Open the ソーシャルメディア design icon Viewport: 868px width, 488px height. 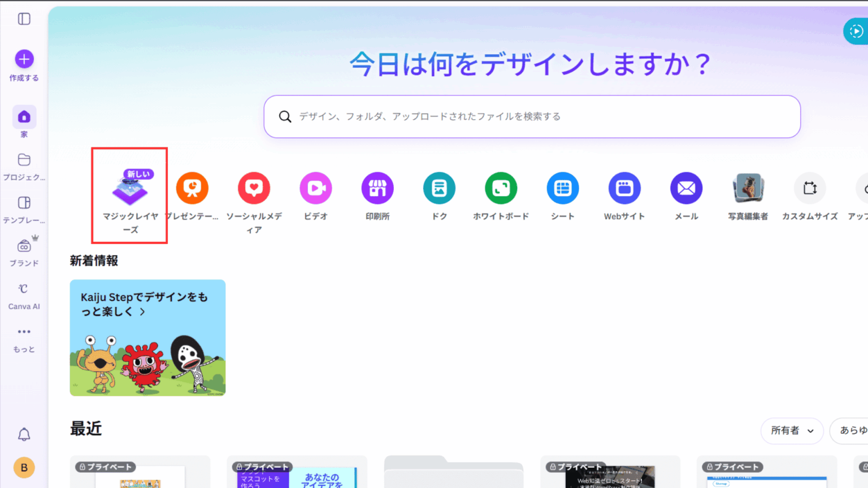pyautogui.click(x=254, y=188)
